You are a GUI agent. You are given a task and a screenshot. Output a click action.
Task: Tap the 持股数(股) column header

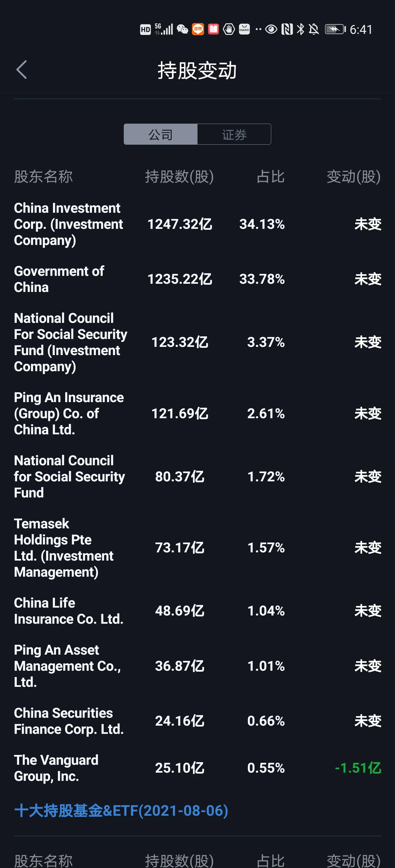(179, 177)
